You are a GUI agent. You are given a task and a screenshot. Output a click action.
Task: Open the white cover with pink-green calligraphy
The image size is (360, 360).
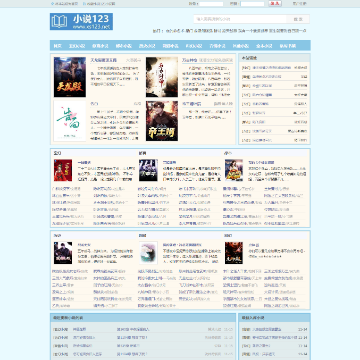tap(70, 121)
